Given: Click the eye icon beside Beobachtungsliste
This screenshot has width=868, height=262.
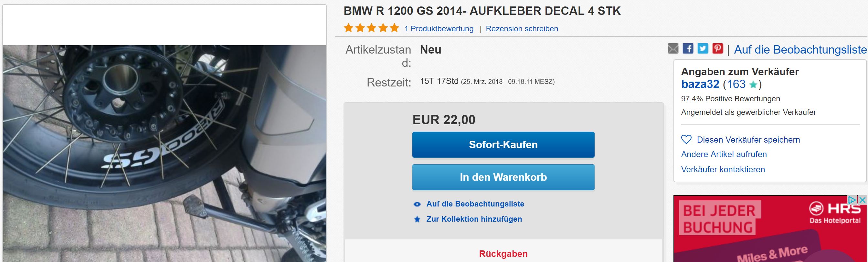Looking at the screenshot, I should (x=417, y=204).
